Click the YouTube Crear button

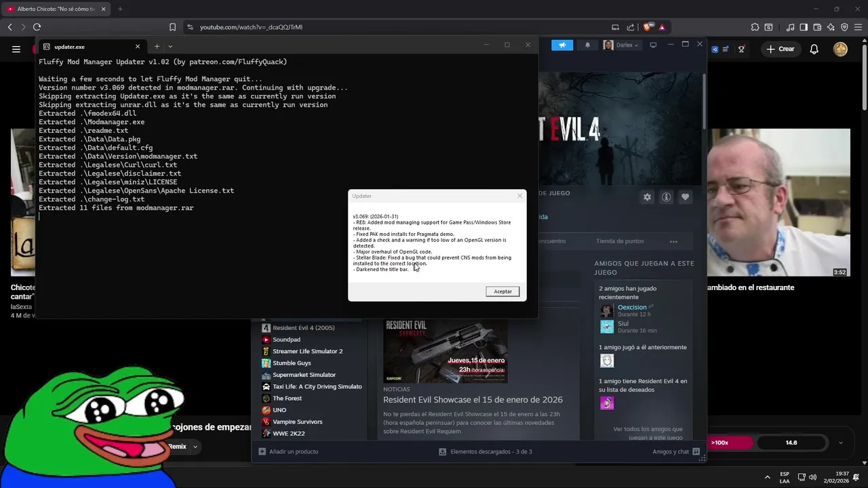pyautogui.click(x=780, y=49)
